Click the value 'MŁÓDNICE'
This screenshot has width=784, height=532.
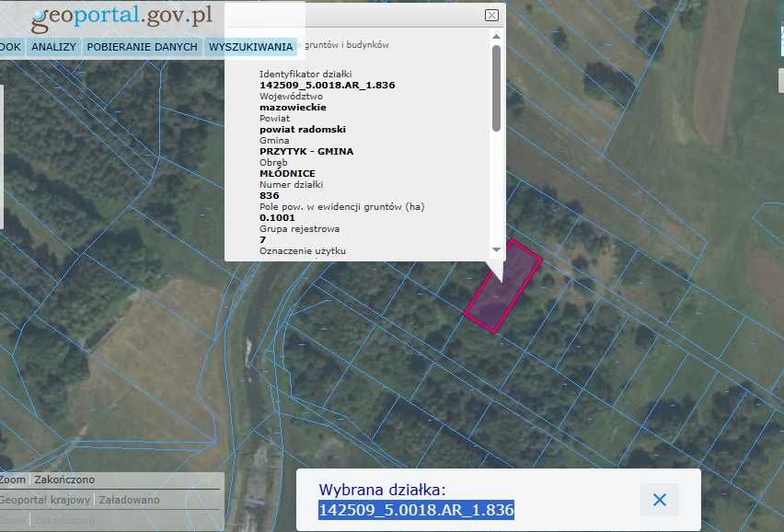287,173
